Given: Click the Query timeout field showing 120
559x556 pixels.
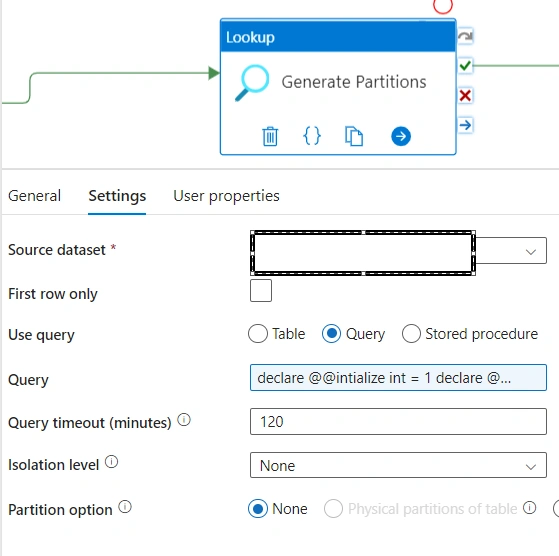Looking at the screenshot, I should tap(398, 422).
